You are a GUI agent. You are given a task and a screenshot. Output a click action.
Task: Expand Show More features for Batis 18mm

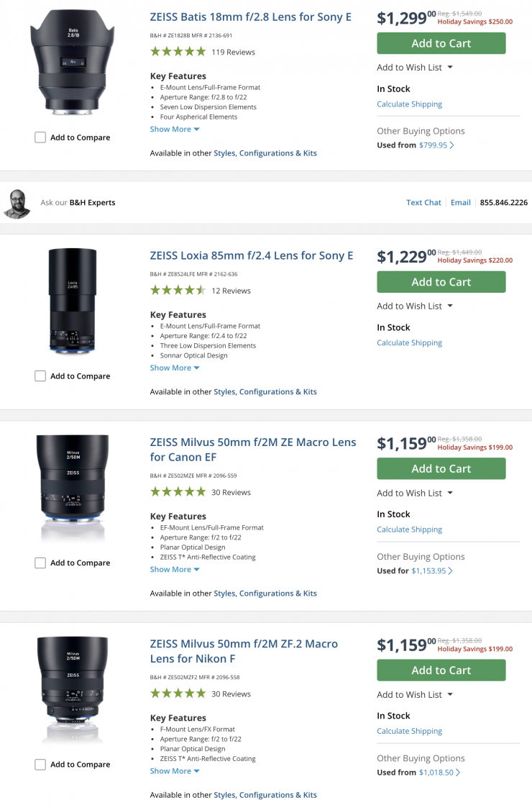pyautogui.click(x=175, y=129)
